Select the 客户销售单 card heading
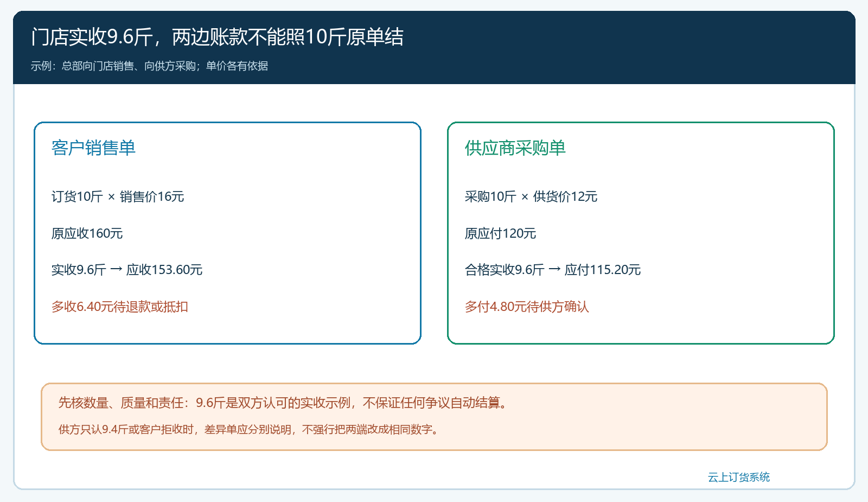Image resolution: width=868 pixels, height=502 pixels. [x=93, y=148]
